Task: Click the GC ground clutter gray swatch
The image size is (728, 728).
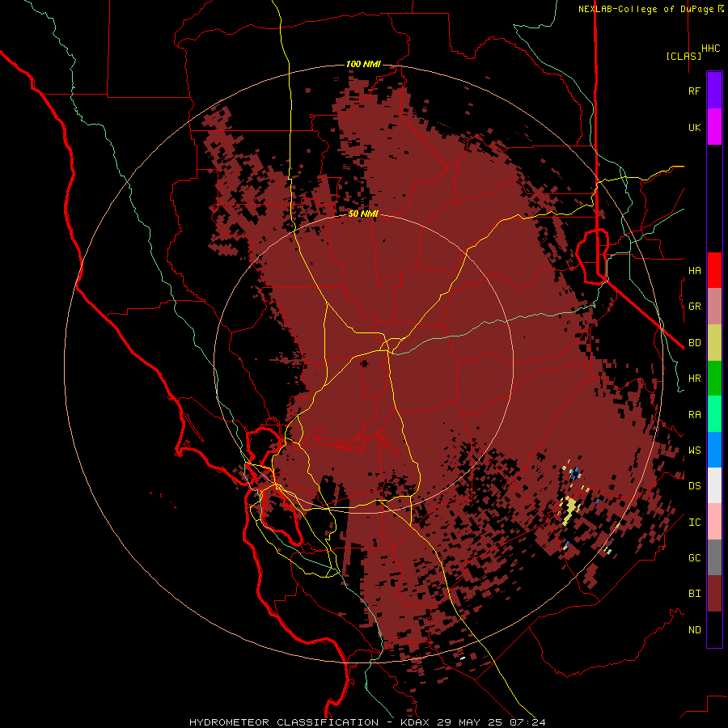Action: pos(714,557)
